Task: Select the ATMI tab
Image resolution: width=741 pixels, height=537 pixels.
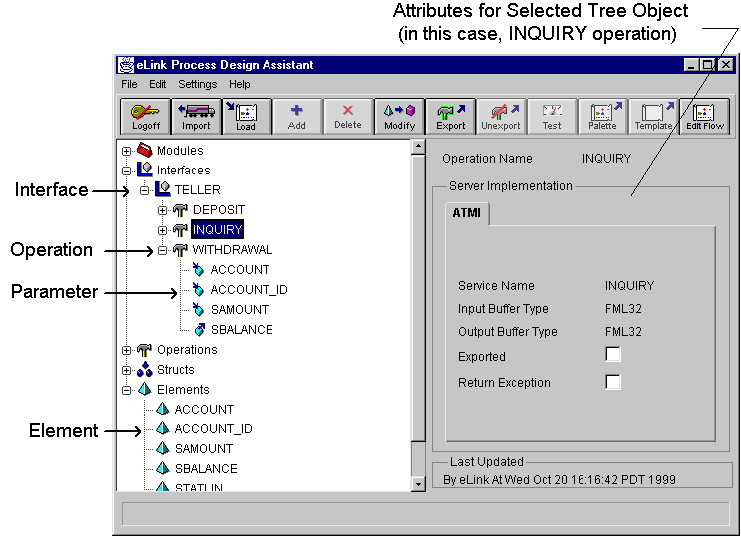Action: 466,213
